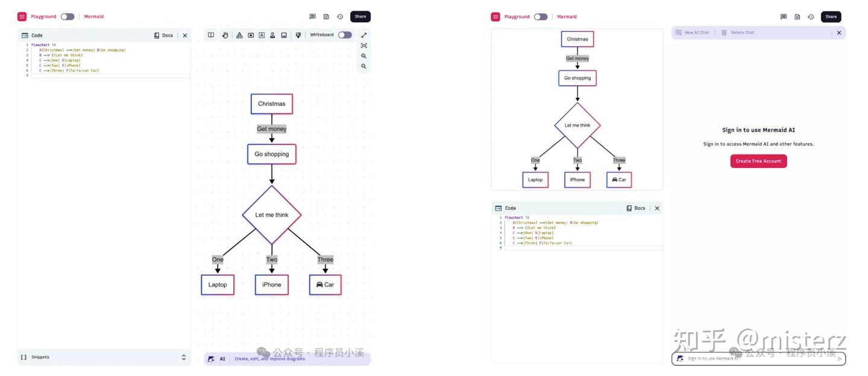
Task: Close the Code panel in the left screenshot
Action: pyautogui.click(x=185, y=36)
